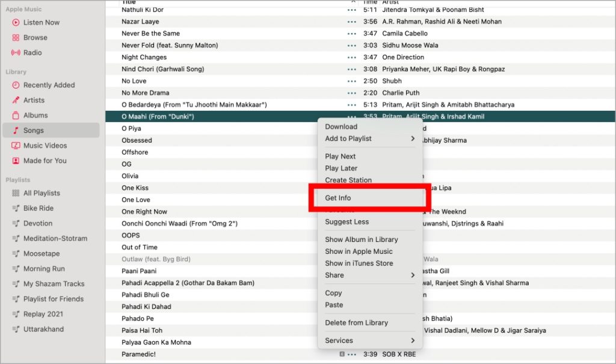
Task: Click the Morning Run playlist icon
Action: (16, 269)
